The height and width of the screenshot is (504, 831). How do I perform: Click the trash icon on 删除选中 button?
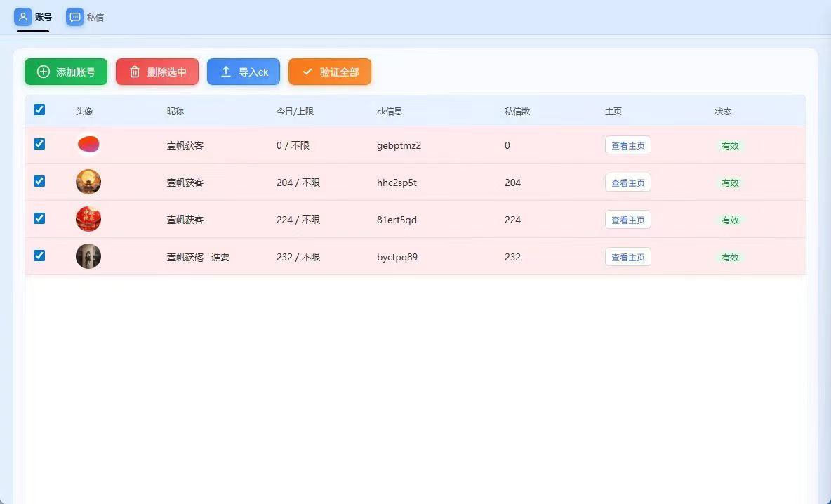tap(134, 71)
